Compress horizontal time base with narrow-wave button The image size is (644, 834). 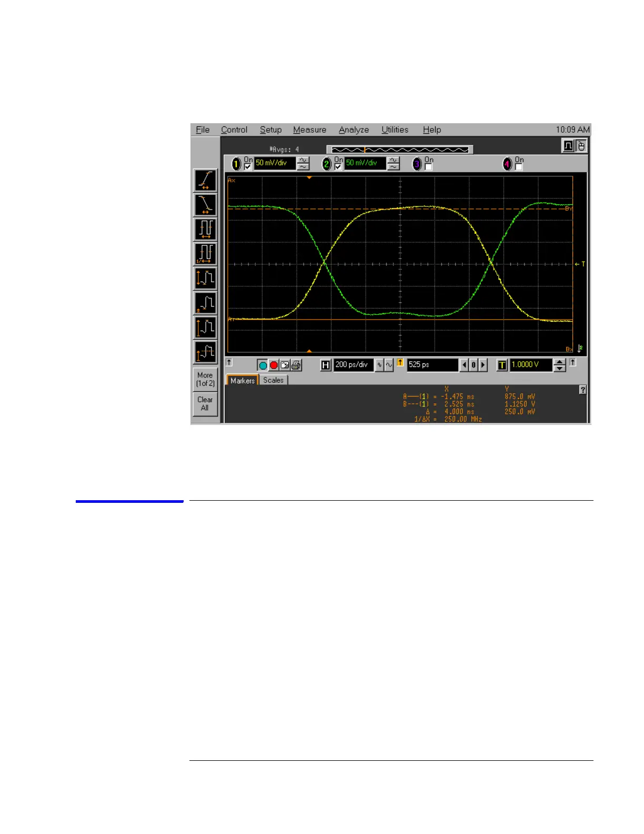click(x=379, y=365)
